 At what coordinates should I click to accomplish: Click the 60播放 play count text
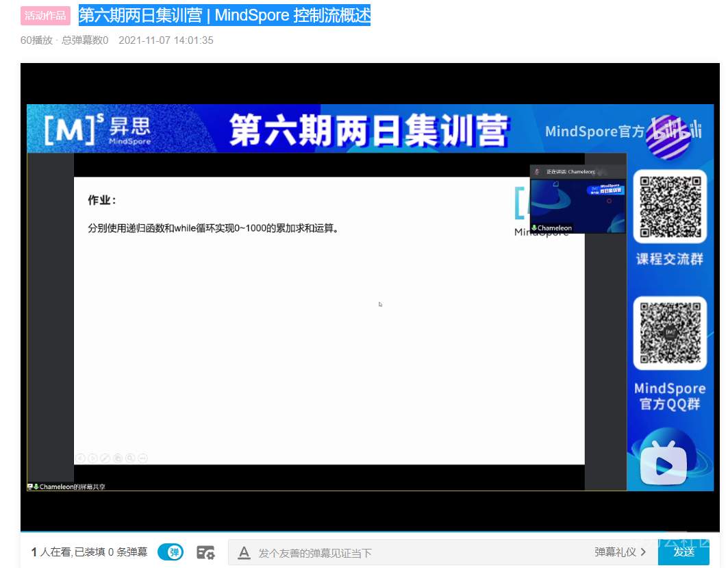pyautogui.click(x=37, y=40)
